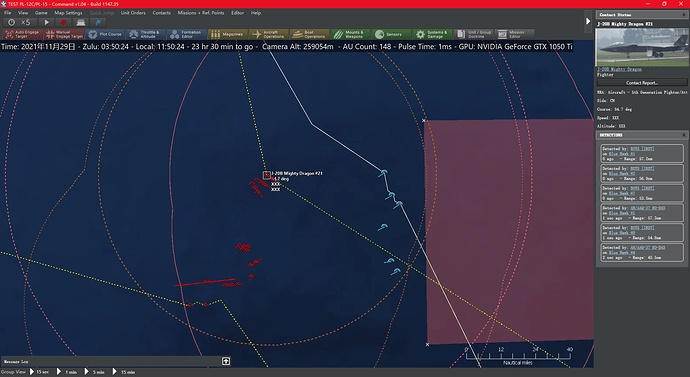Open the Mission Editor
The width and height of the screenshot is (690, 377).
point(514,34)
